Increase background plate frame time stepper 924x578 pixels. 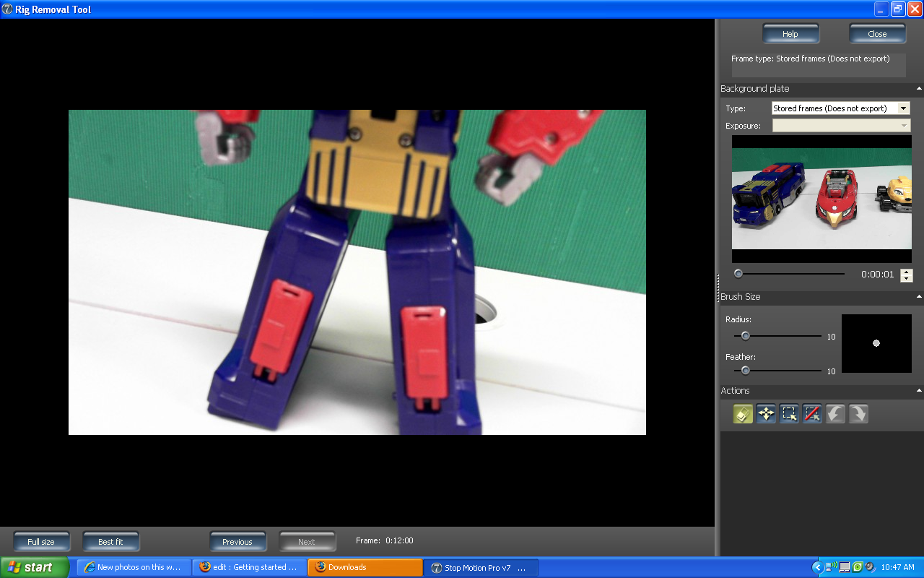(907, 272)
